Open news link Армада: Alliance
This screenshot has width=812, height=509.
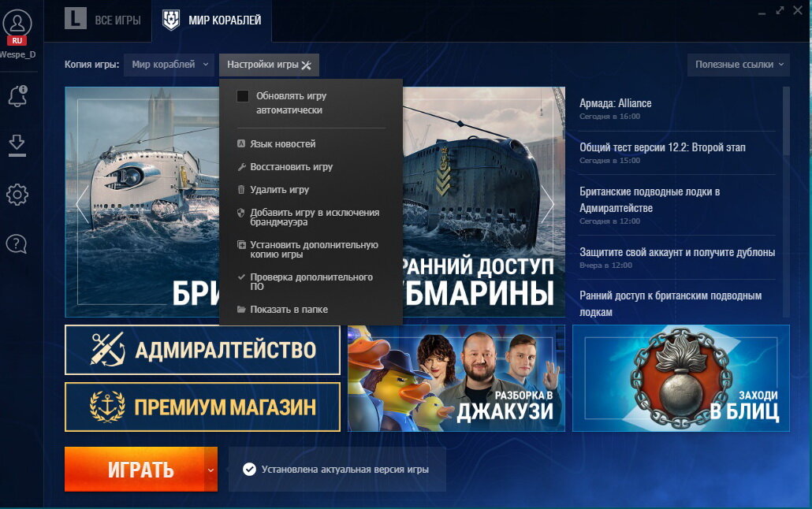coord(615,103)
